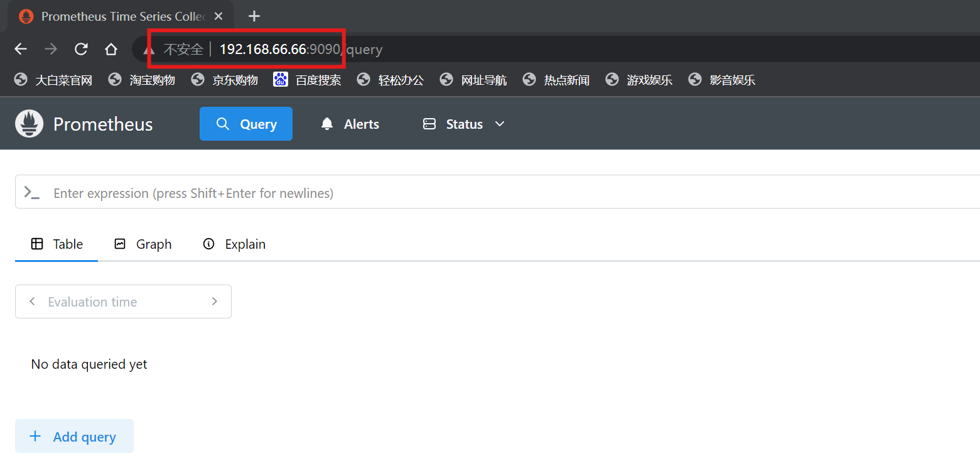The width and height of the screenshot is (980, 468).
Task: Expand the Status dropdown menu
Action: [464, 124]
